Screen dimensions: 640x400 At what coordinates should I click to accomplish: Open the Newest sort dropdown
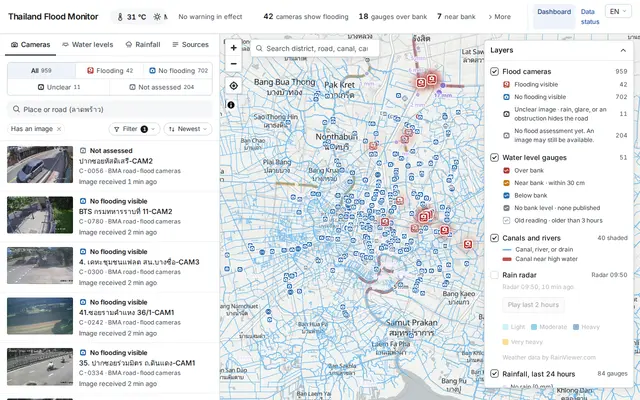(x=188, y=129)
